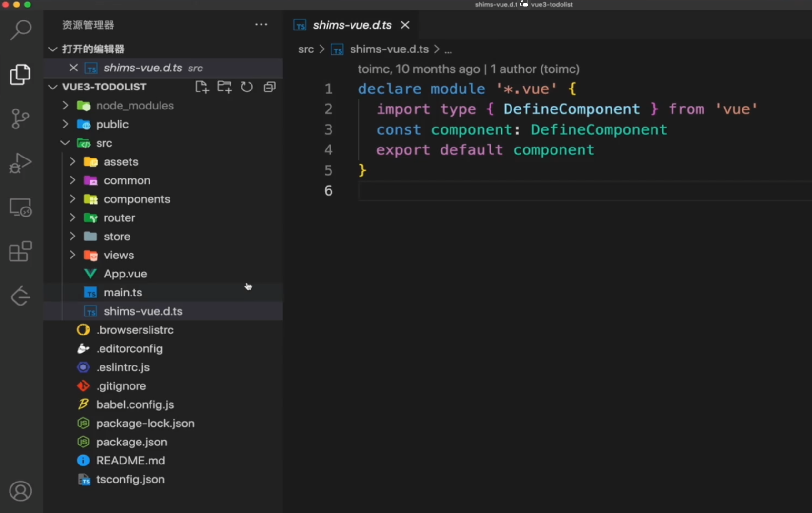Viewport: 812px width, 513px height.
Task: Open the Remote Explorer view
Action: coord(20,207)
